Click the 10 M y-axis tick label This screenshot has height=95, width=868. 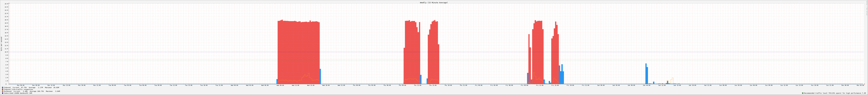tap(6, 52)
